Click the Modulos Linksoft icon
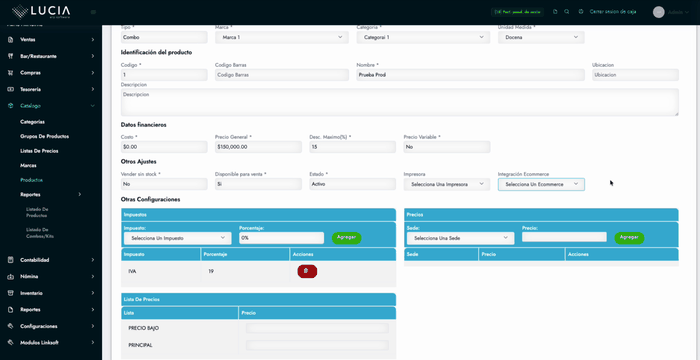The height and width of the screenshot is (360, 700). (11, 343)
